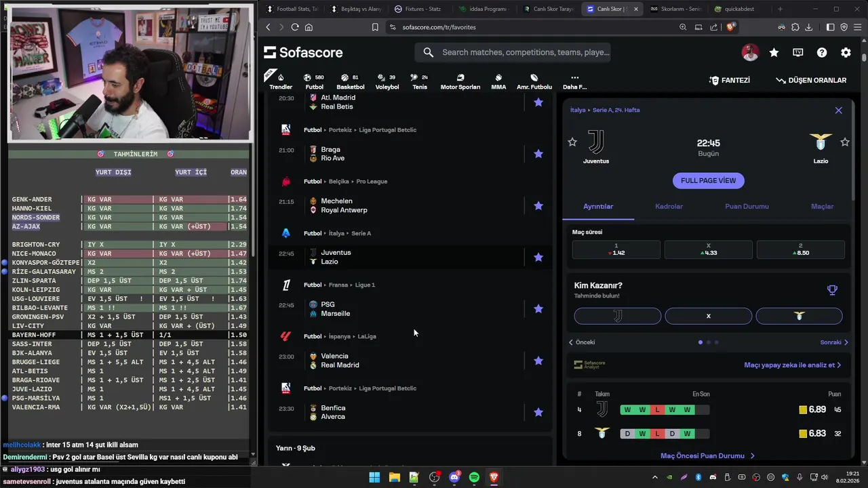Open OBS Studio from taskbar
The height and width of the screenshot is (488, 868).
click(x=435, y=477)
